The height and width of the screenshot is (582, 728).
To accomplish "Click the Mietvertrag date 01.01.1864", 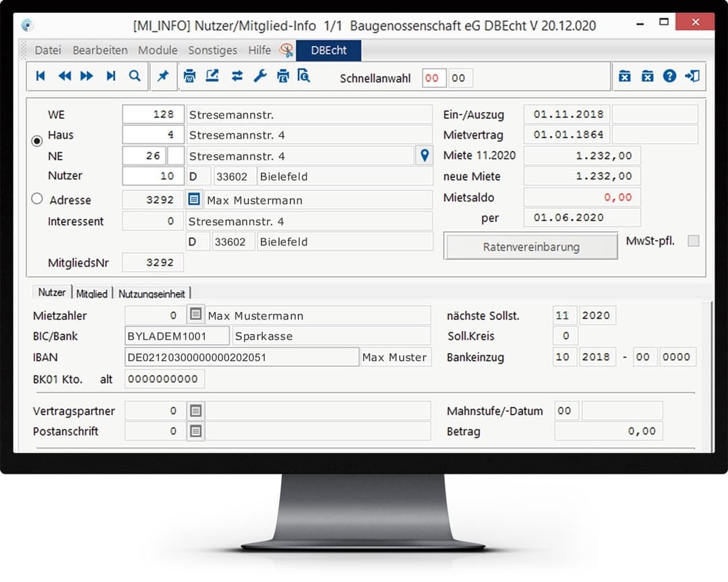I will coord(568,135).
